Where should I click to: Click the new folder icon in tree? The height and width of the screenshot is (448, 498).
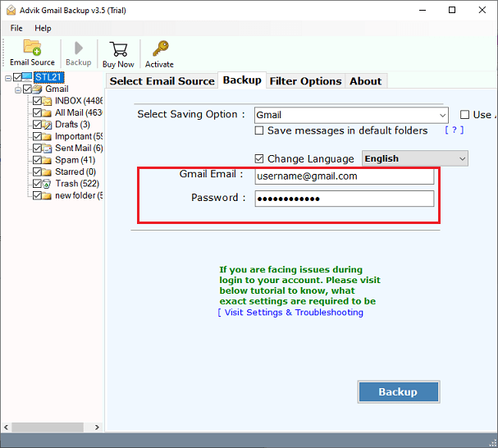pos(47,195)
